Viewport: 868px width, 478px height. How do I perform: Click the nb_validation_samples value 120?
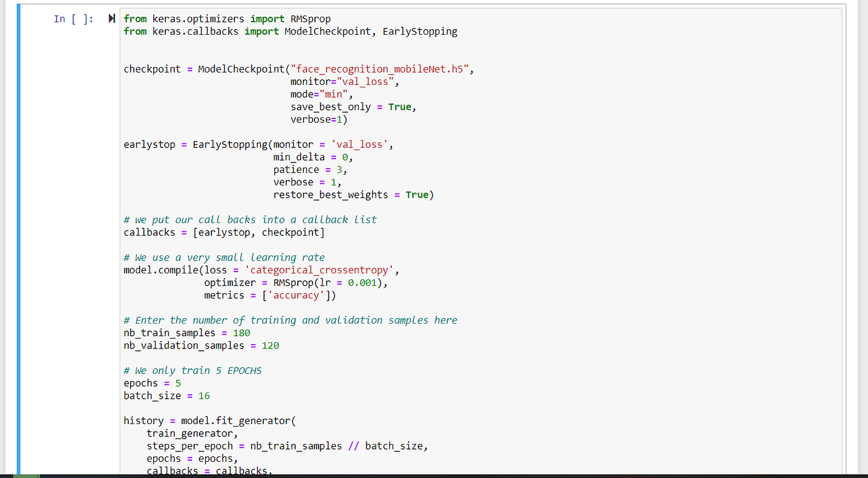pyautogui.click(x=270, y=345)
